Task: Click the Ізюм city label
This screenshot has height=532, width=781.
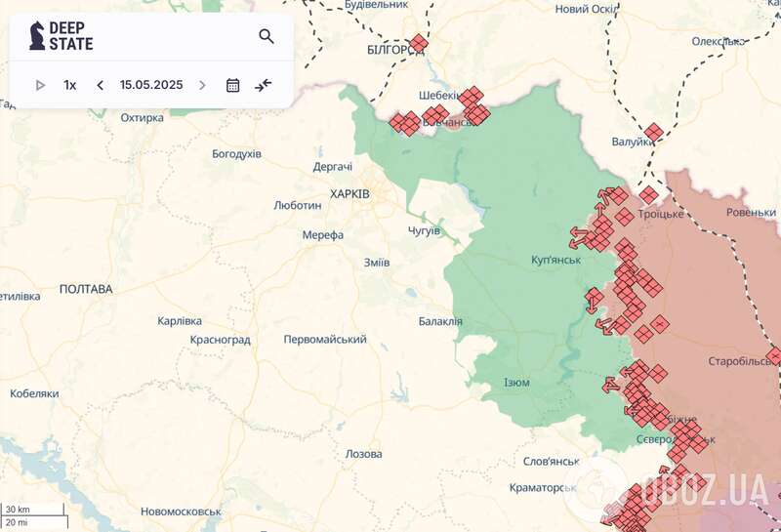Action: tap(516, 382)
